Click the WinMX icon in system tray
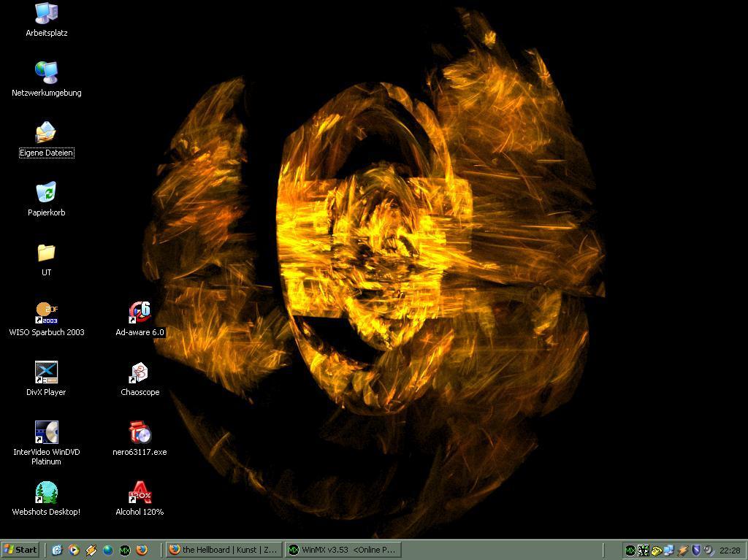This screenshot has width=748, height=560. 630,551
